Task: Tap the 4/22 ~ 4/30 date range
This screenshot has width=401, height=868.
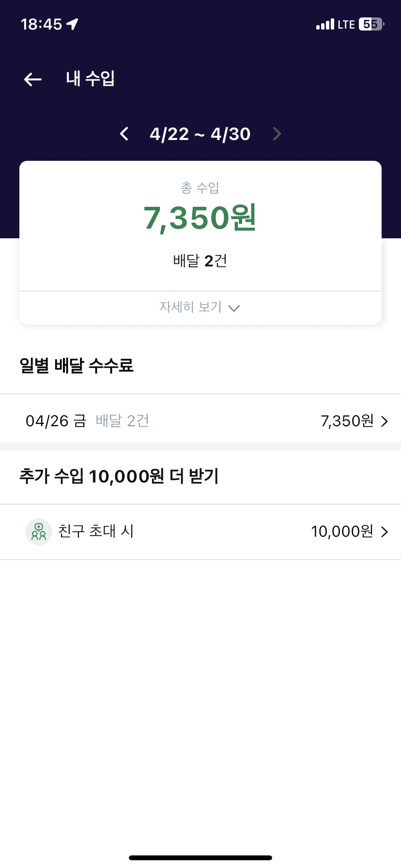Action: pyautogui.click(x=200, y=134)
